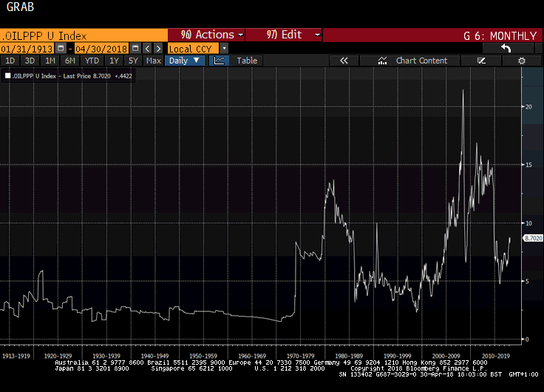
Task: Select the 3D range tab
Action: pyautogui.click(x=30, y=61)
